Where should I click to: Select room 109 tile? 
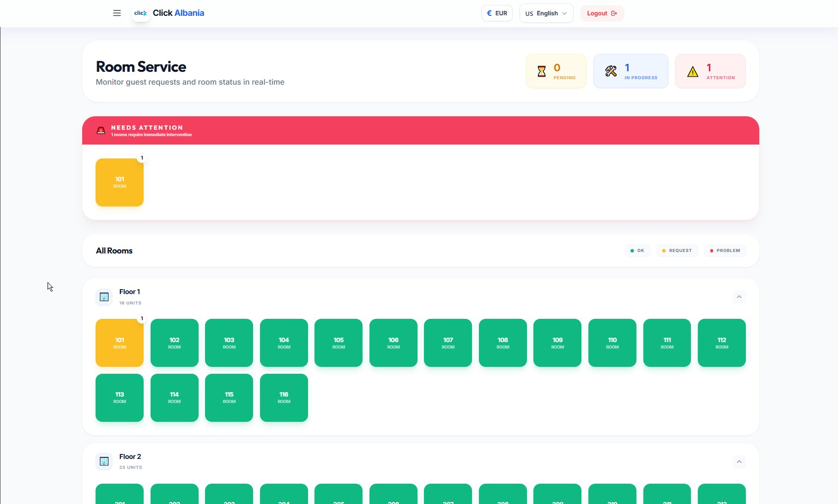coord(557,343)
